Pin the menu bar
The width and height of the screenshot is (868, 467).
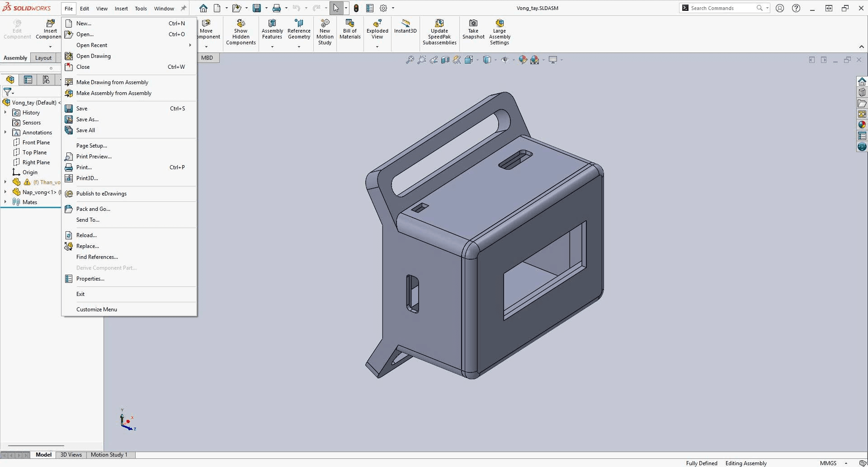click(x=183, y=8)
